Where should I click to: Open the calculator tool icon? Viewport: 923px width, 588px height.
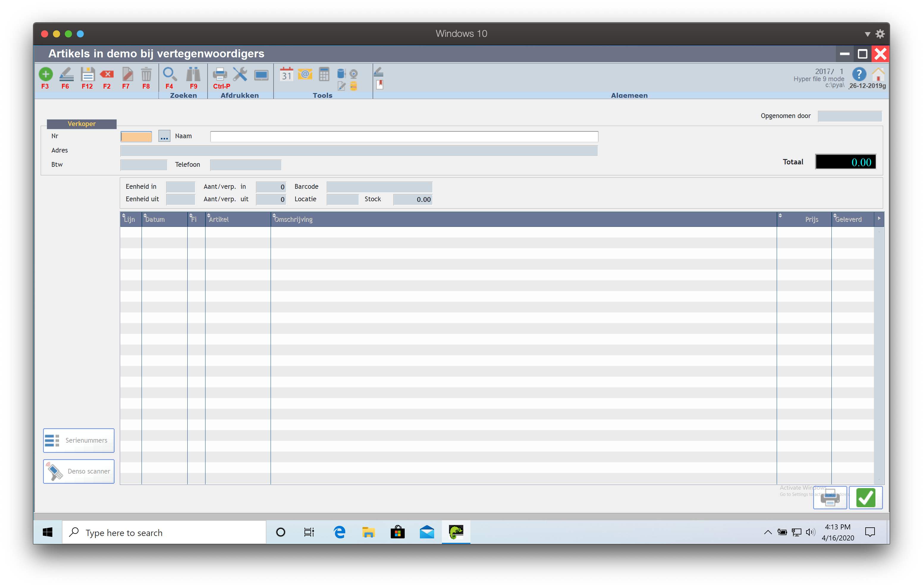[x=324, y=74]
